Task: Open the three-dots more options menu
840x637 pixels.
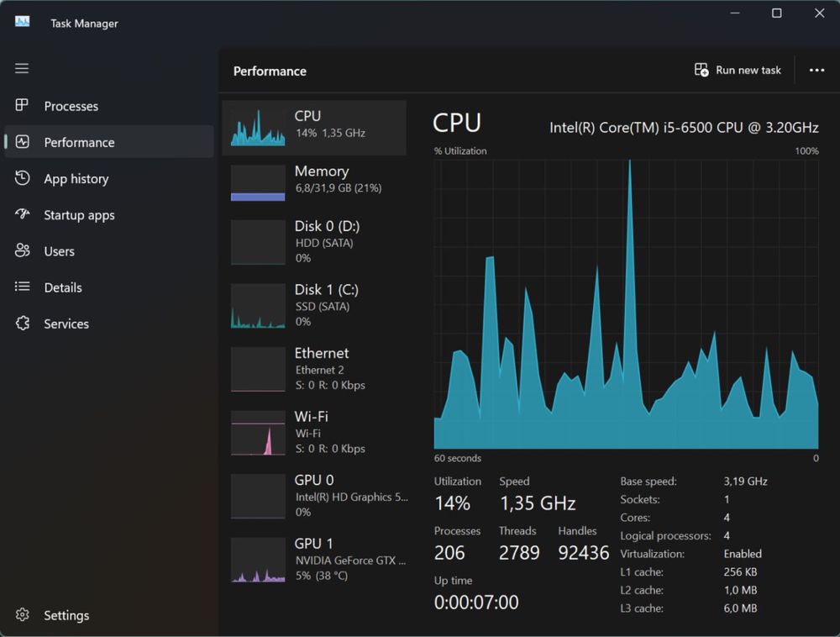Action: [816, 71]
